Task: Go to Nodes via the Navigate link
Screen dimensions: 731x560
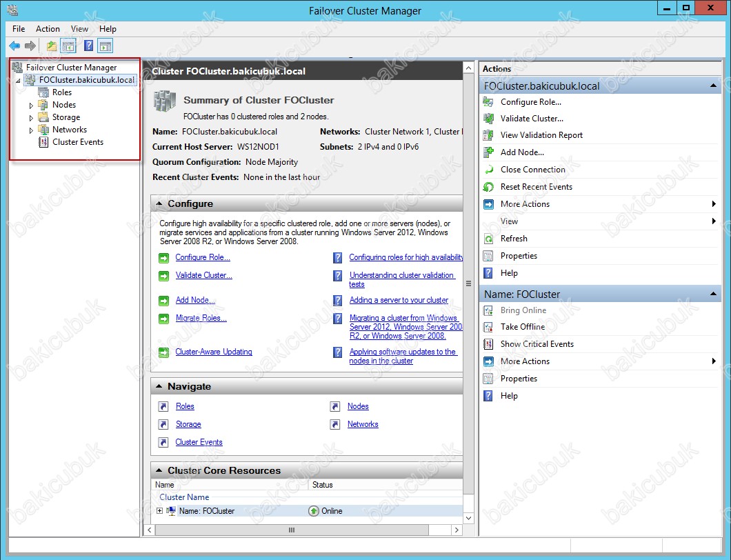Action: 358,407
